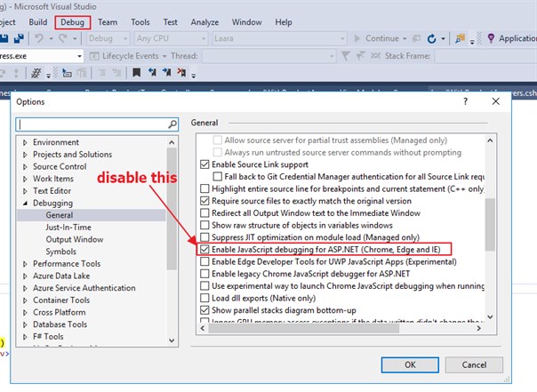The width and height of the screenshot is (537, 392).
Task: Open the Window menu
Action: 246,22
